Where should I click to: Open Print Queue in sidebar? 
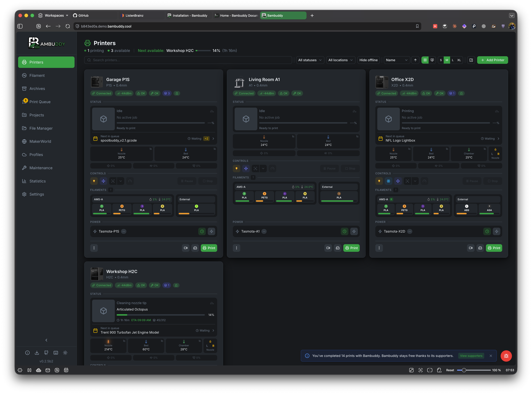(x=46, y=102)
